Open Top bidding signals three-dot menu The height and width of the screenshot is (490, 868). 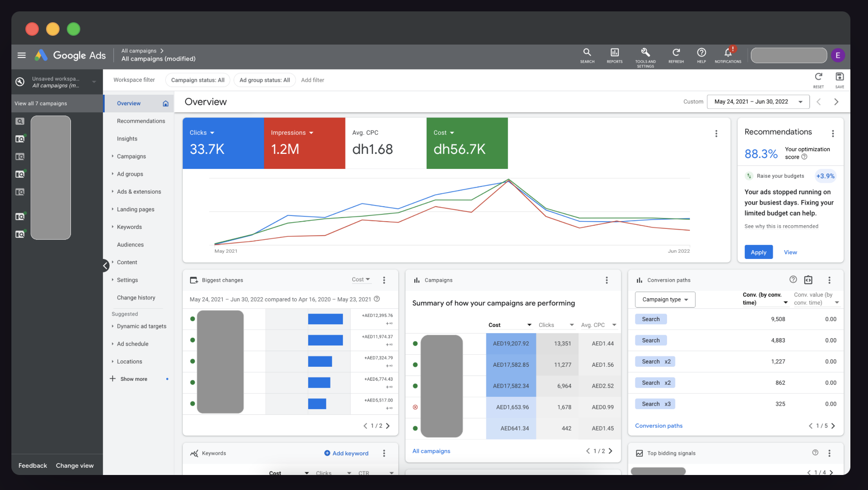(x=829, y=453)
